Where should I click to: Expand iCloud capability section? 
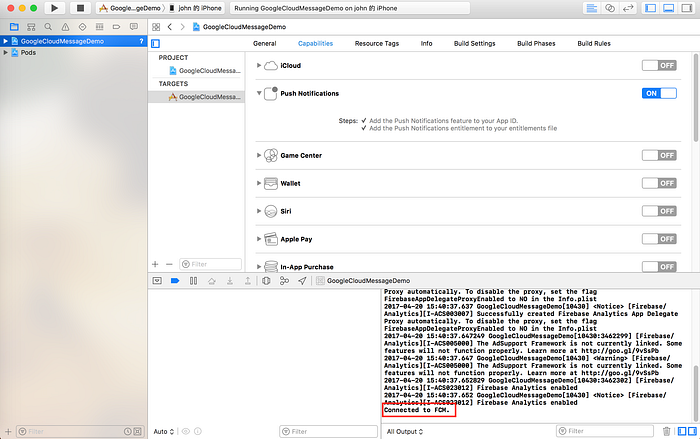tap(258, 65)
